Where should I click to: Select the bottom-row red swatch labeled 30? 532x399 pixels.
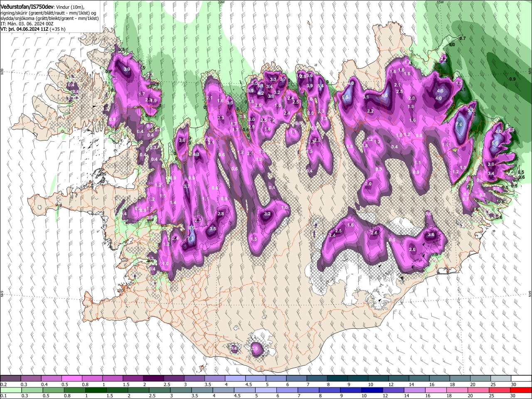point(521,390)
